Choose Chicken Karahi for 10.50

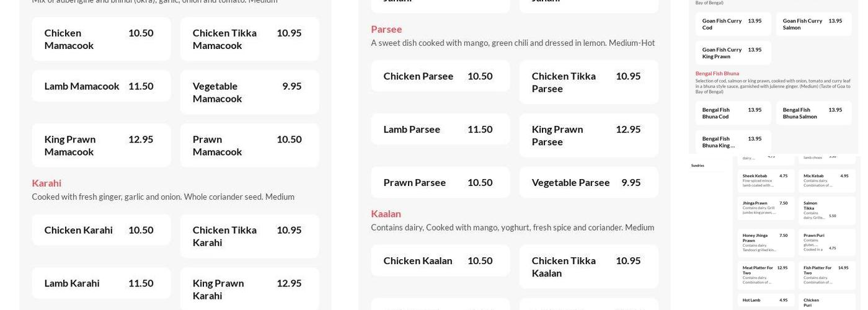tap(101, 230)
